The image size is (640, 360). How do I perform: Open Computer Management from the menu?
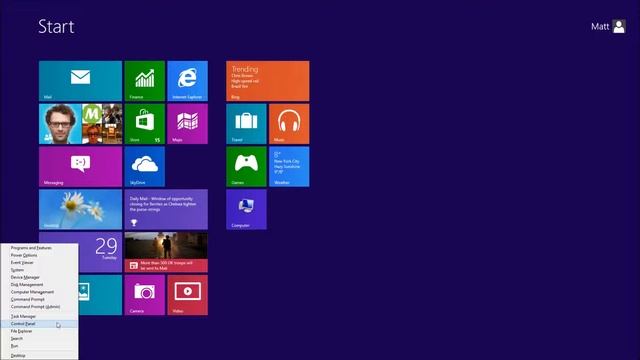[39, 292]
